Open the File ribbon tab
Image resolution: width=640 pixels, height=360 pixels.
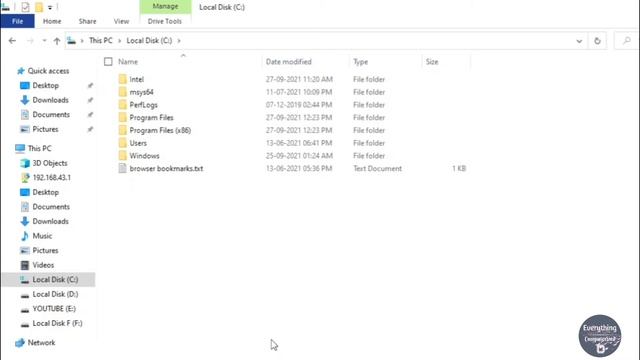pos(18,21)
